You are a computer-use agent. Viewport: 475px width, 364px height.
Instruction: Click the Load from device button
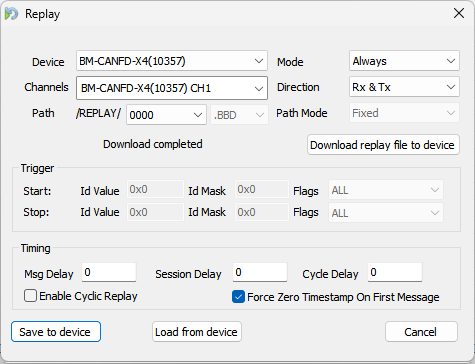click(197, 332)
